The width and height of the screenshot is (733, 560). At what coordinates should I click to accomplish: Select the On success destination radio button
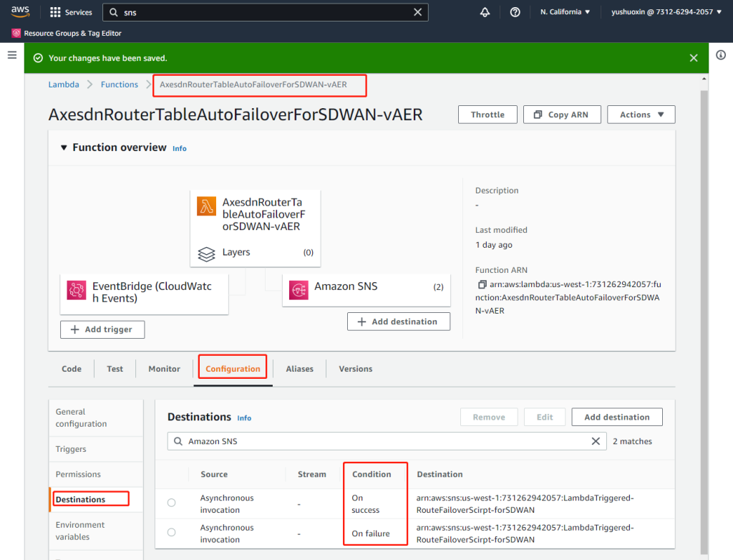coord(171,503)
